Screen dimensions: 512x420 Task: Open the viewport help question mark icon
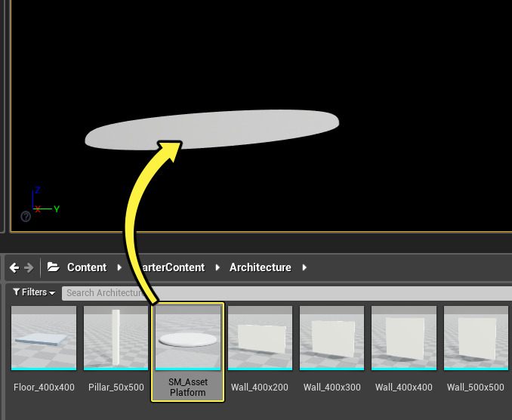(x=26, y=216)
